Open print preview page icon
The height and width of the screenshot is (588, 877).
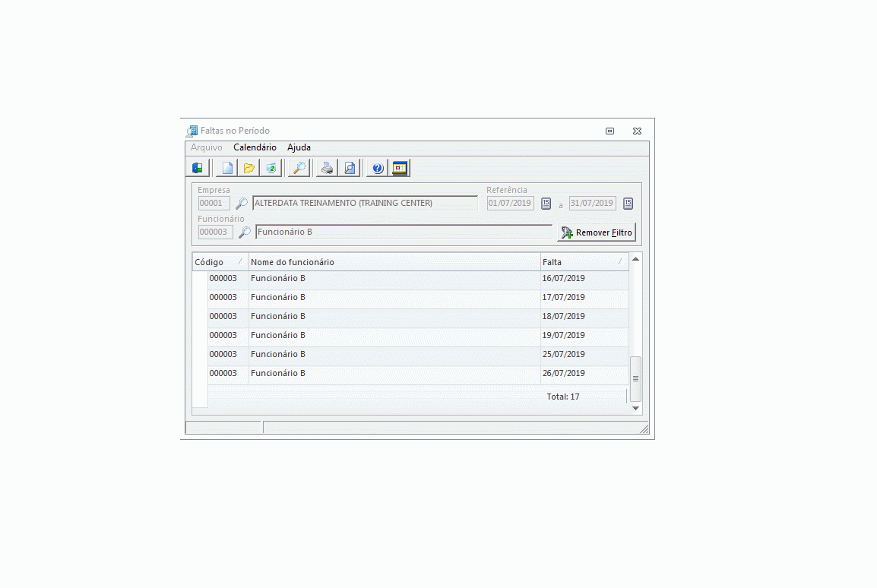point(349,168)
